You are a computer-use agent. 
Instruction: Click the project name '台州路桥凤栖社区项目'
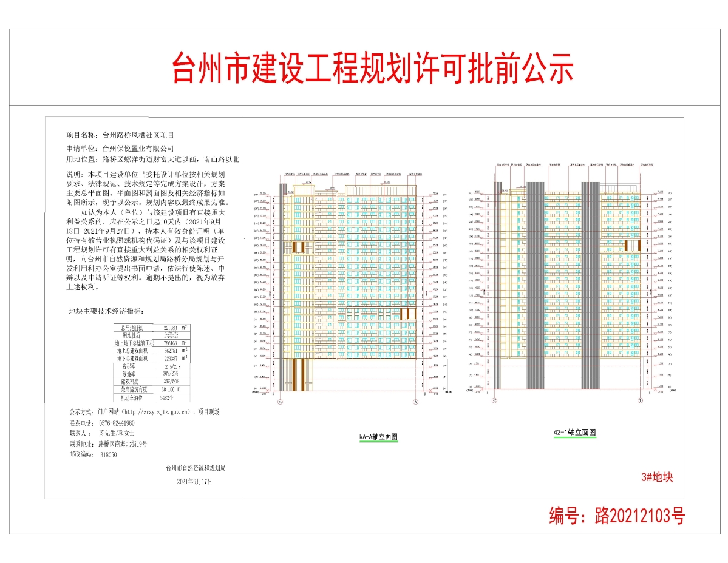pos(138,135)
